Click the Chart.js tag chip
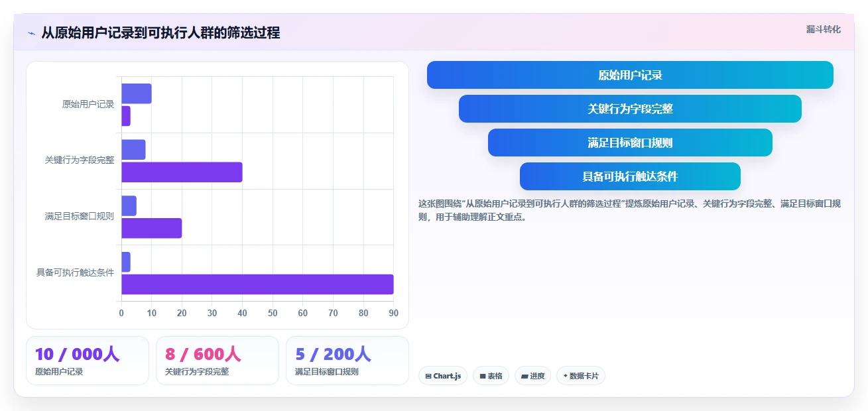 coord(443,376)
